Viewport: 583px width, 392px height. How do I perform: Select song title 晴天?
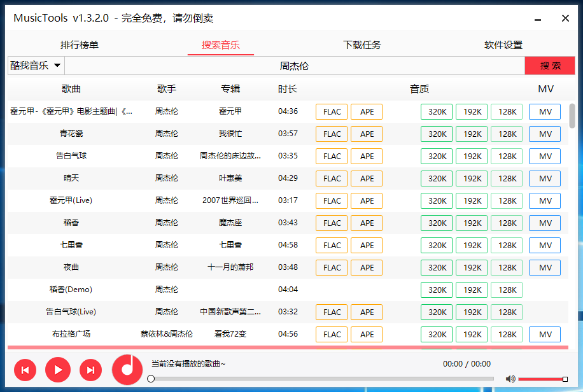point(71,178)
